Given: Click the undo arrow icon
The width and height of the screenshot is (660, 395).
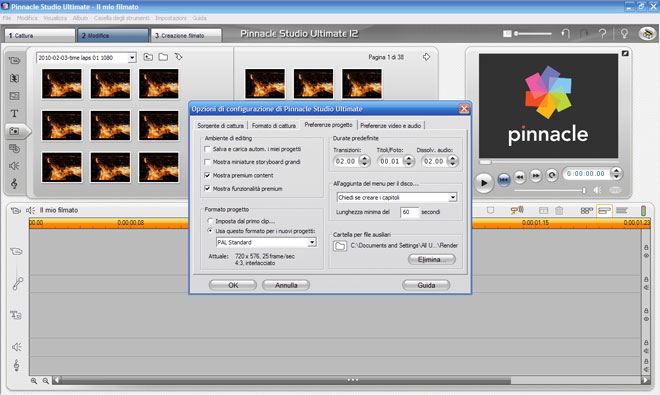Looking at the screenshot, I should coord(565,33).
